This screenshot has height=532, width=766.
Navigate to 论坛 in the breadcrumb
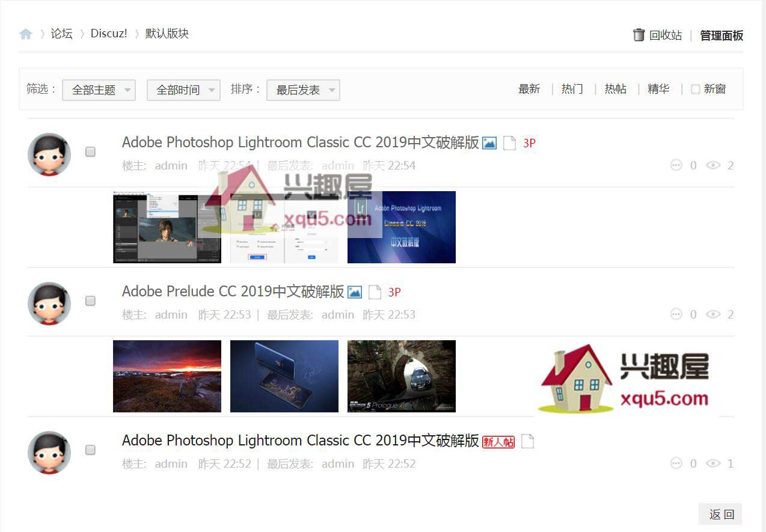pos(62,34)
